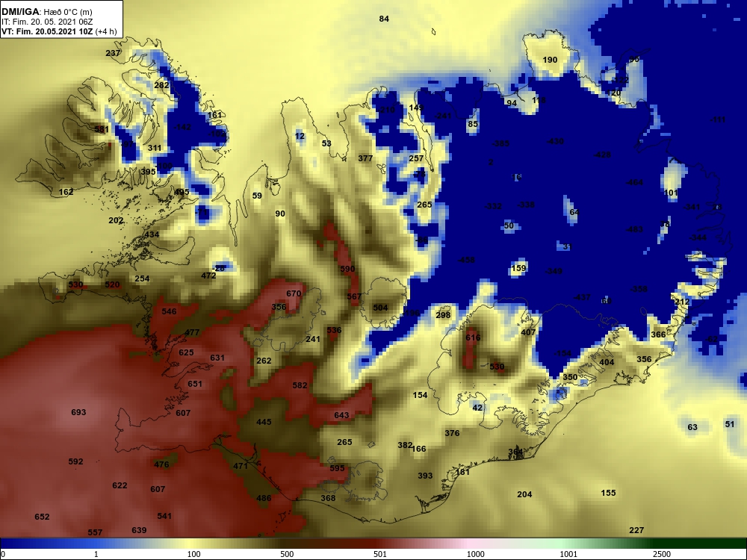Click the map value 162
Viewport: 747px width, 560px height.
pyautogui.click(x=66, y=191)
